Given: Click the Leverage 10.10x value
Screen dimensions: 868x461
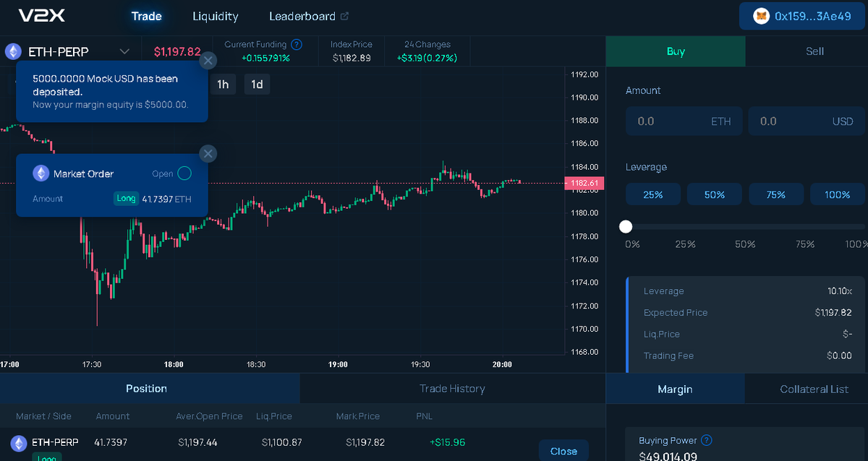Looking at the screenshot, I should tap(840, 291).
